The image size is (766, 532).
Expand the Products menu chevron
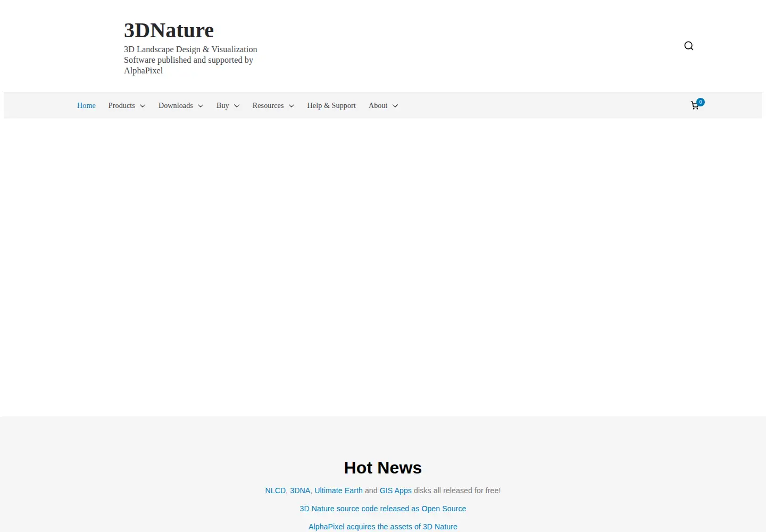coord(143,106)
